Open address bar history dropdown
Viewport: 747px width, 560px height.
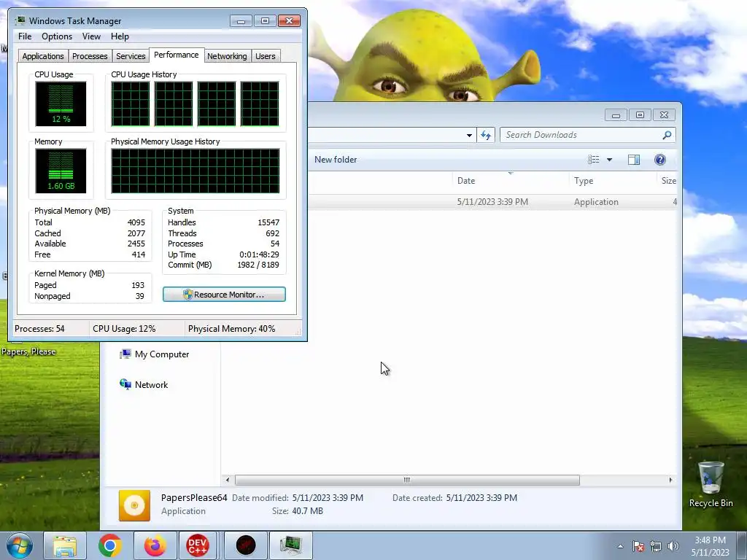(469, 135)
